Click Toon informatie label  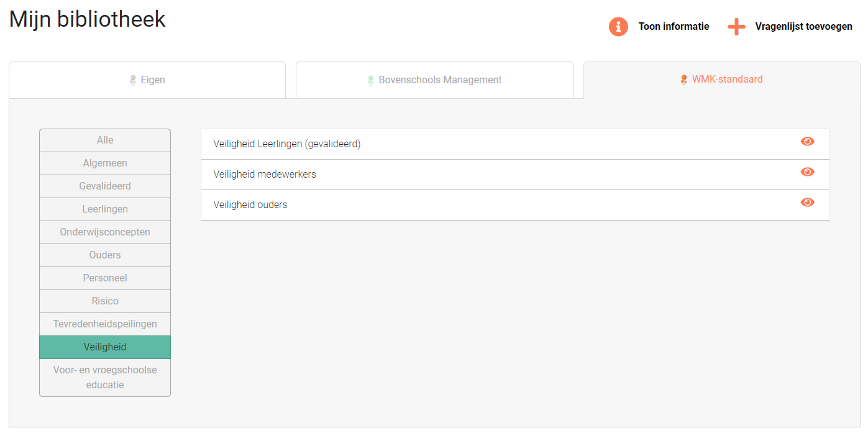coord(674,27)
